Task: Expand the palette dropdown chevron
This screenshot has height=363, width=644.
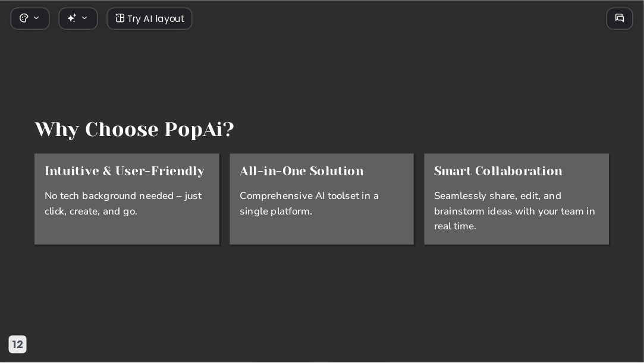Action: (x=36, y=18)
